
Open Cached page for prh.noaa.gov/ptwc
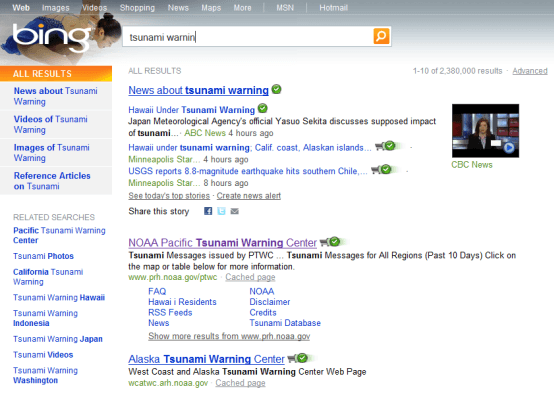click(x=250, y=277)
